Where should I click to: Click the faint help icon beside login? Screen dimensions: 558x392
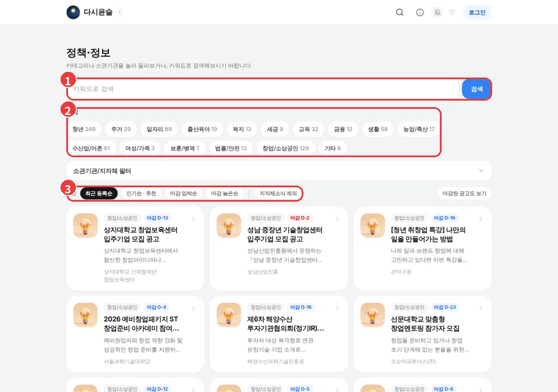(x=452, y=13)
